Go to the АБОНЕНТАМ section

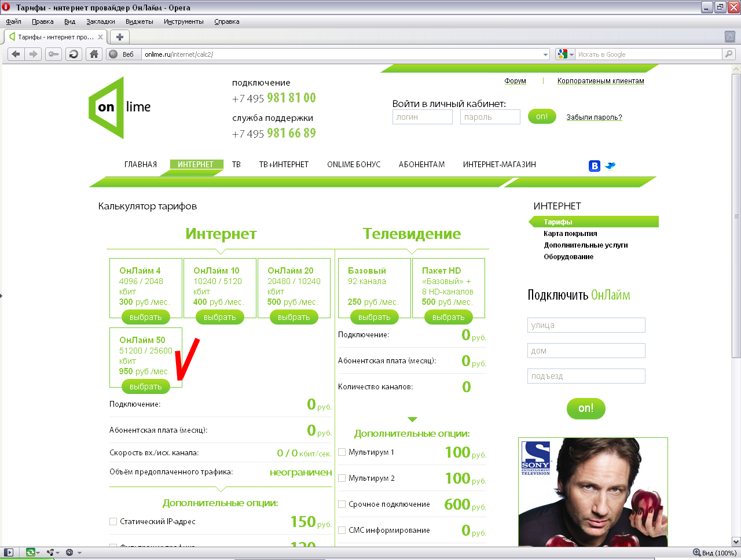(421, 165)
